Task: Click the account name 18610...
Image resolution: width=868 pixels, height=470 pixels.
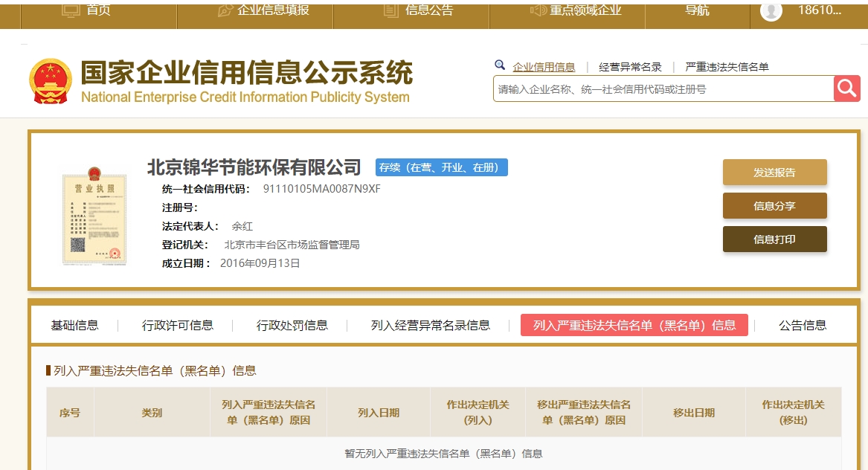Action: (820, 10)
